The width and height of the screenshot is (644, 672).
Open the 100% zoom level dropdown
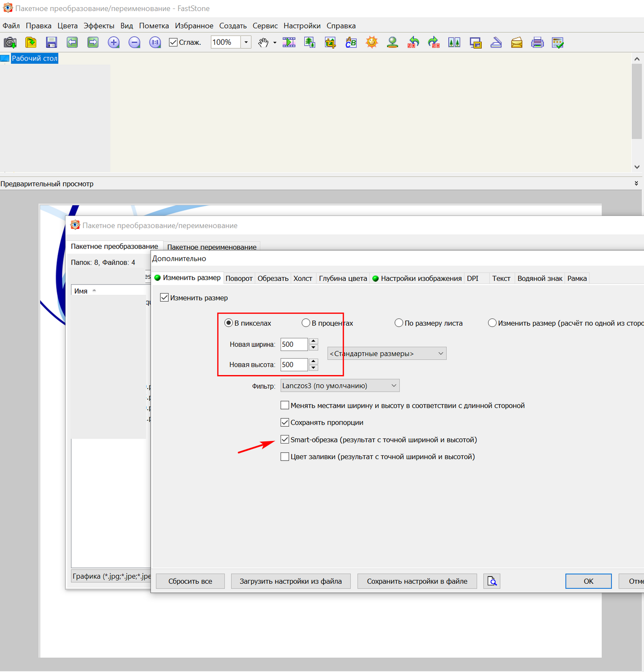point(246,43)
